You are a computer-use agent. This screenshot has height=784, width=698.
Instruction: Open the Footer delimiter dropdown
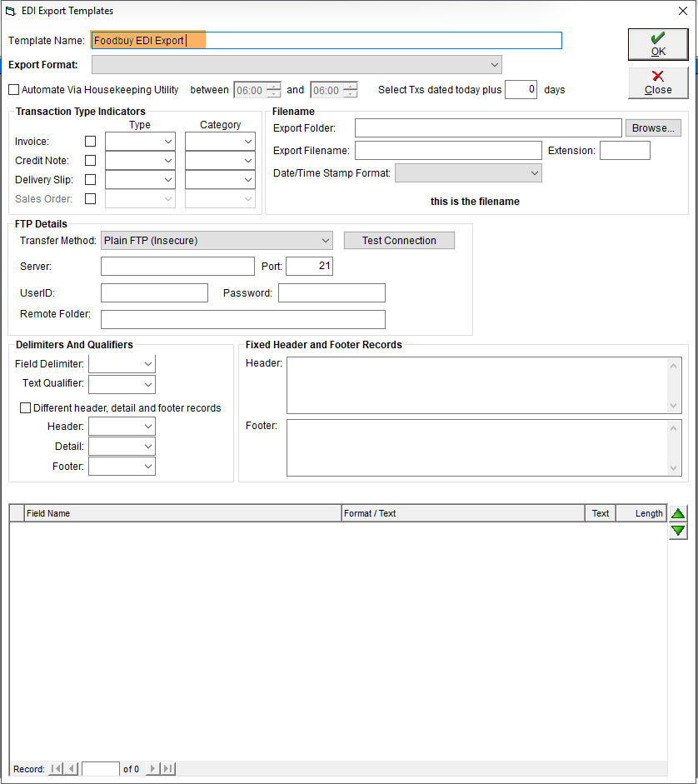(122, 467)
